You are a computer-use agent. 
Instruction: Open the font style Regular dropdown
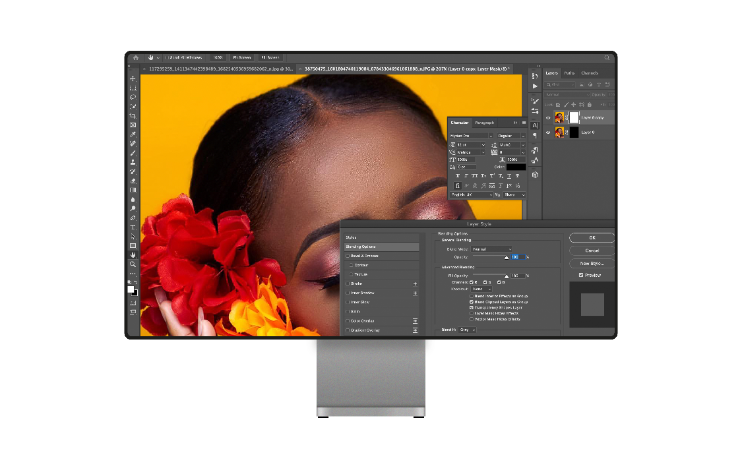point(511,136)
